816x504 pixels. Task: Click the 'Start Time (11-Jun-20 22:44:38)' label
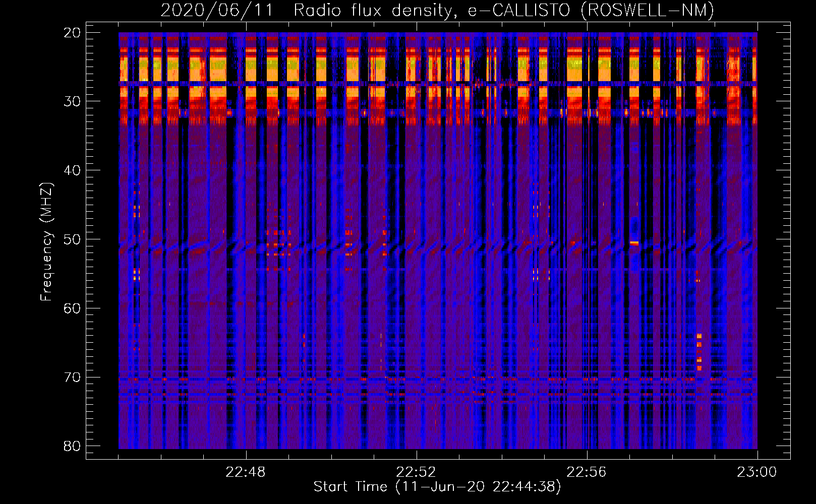[x=437, y=487]
